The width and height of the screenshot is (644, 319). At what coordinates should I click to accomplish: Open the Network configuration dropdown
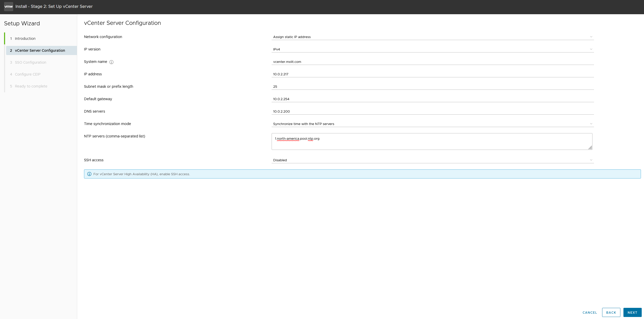click(x=432, y=37)
